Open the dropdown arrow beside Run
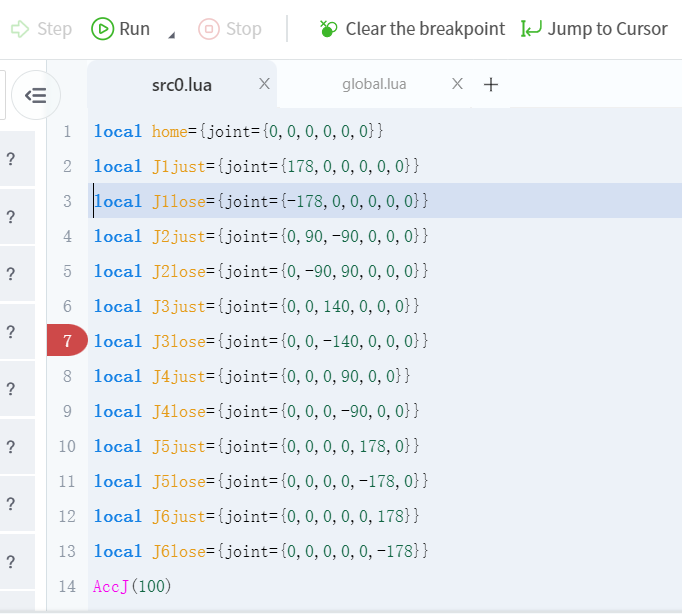Viewport: 682px width, 614px height. tap(171, 35)
